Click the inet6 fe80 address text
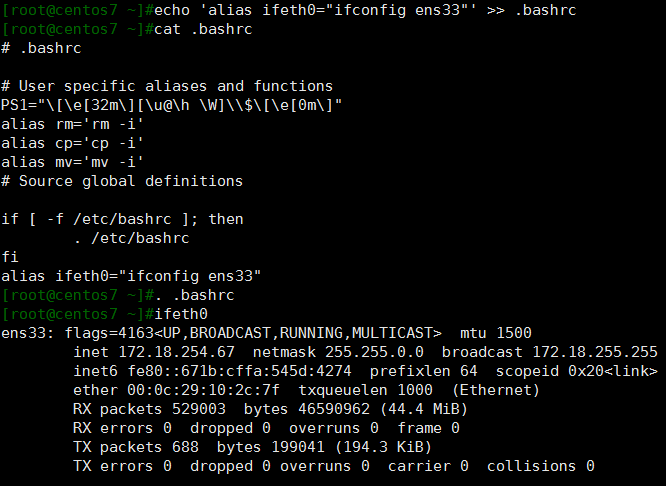 point(240,371)
